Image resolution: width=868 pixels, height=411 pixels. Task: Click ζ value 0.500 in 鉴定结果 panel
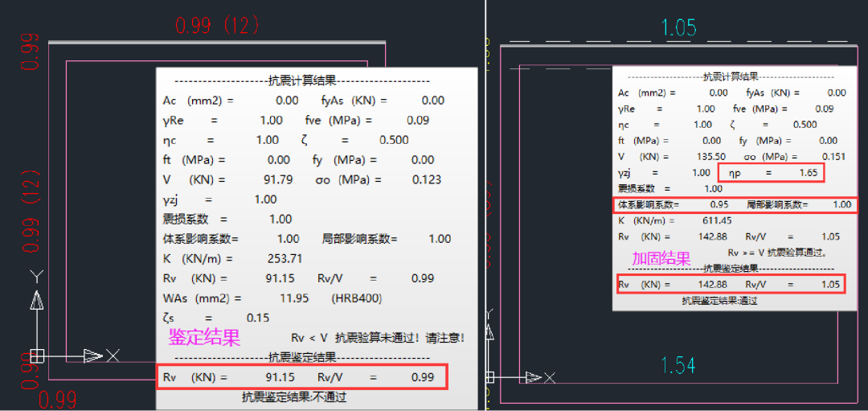394,140
